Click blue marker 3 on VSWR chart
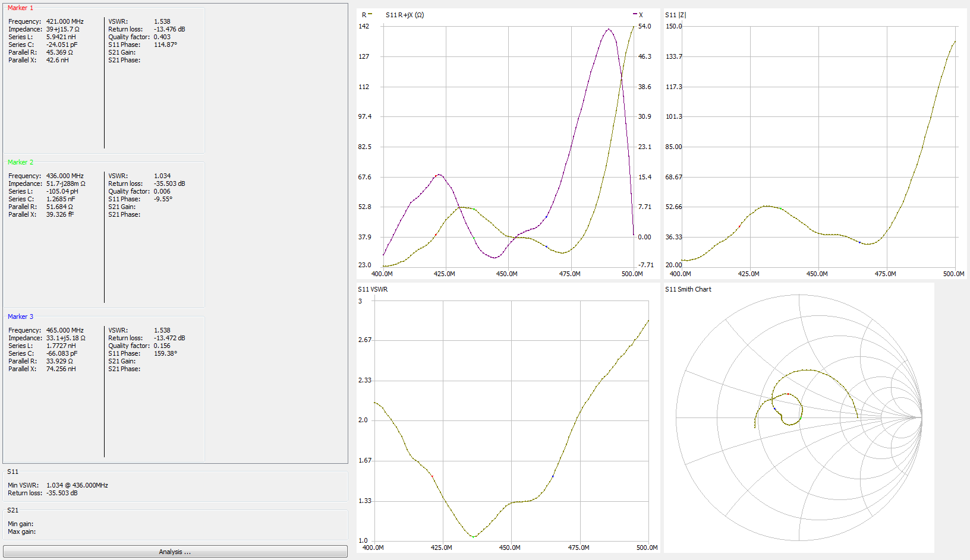 click(x=553, y=476)
